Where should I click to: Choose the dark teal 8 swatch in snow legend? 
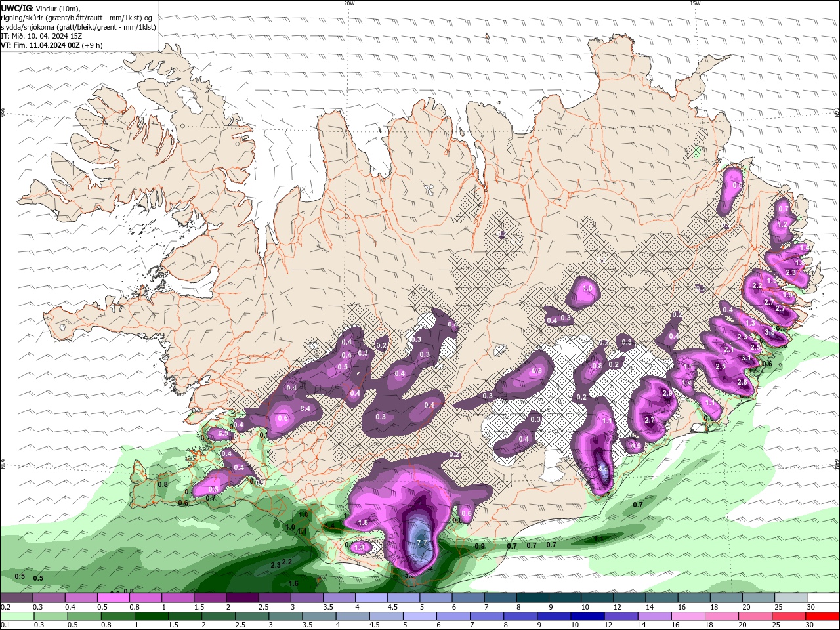[532, 598]
